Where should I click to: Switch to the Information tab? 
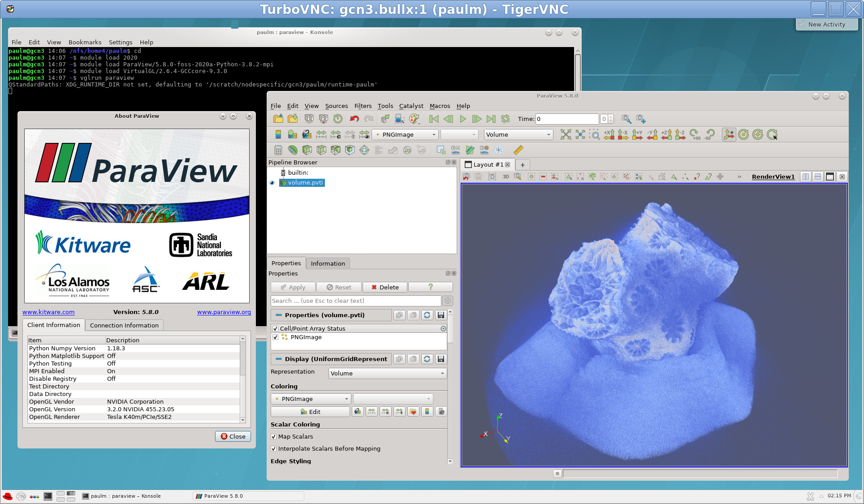coord(328,263)
